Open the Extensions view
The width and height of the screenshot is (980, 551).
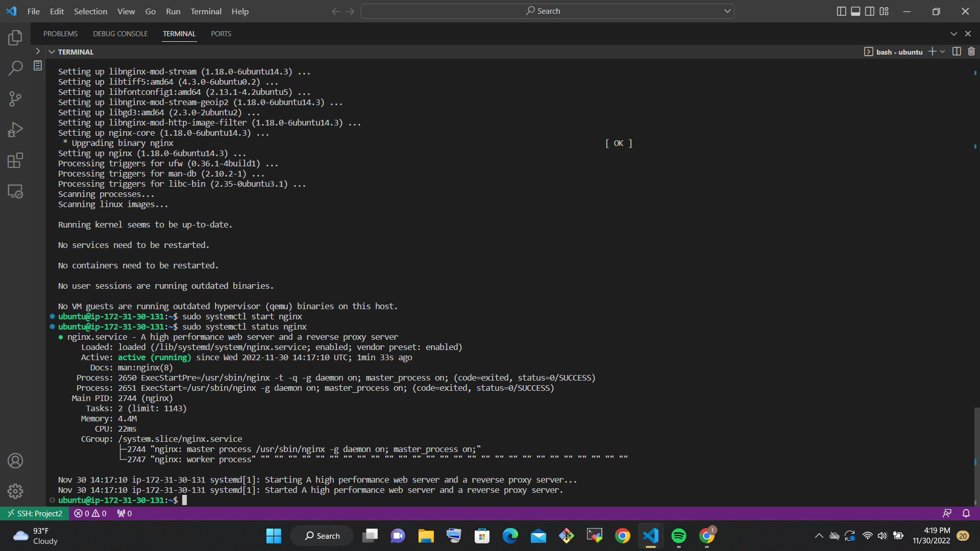point(15,161)
